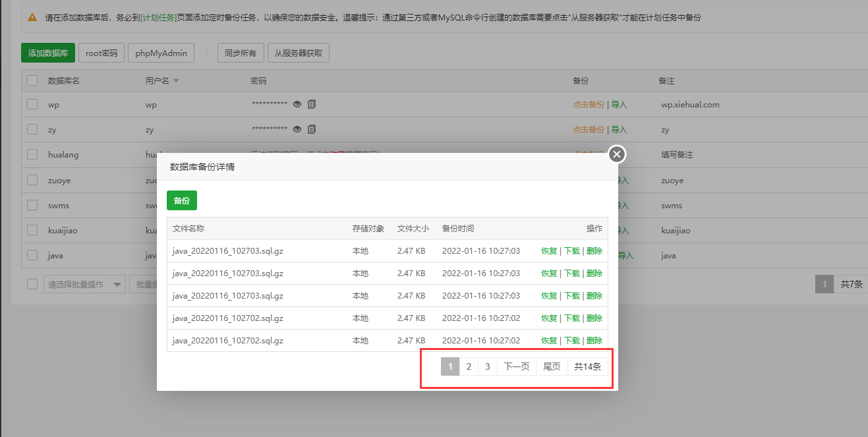Image resolution: width=868 pixels, height=437 pixels.
Task: Edit the java remark field
Action: [x=668, y=255]
